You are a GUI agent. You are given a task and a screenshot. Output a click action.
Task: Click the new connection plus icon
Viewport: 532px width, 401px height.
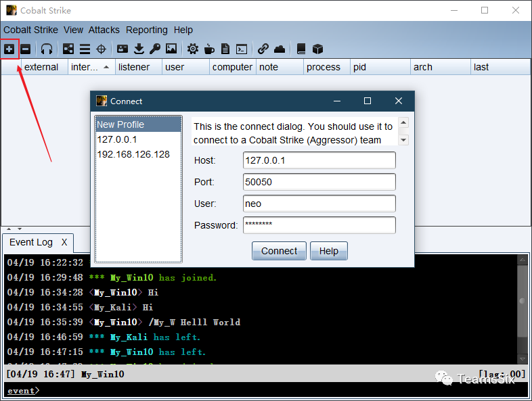[x=9, y=49]
